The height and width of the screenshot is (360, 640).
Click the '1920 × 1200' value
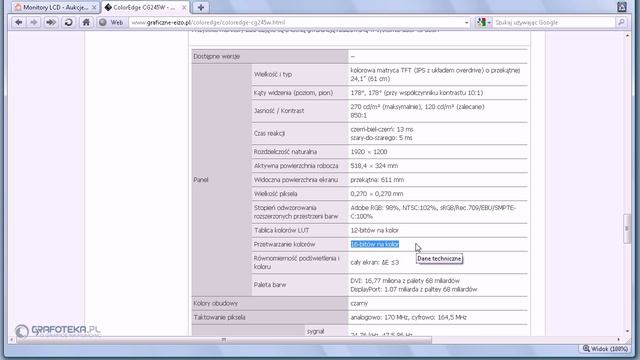coord(369,151)
